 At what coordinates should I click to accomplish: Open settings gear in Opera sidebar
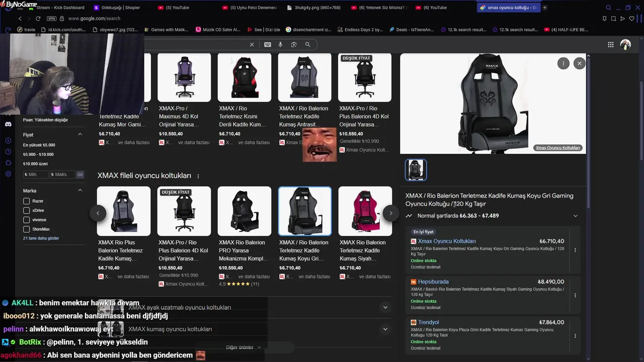point(8,174)
